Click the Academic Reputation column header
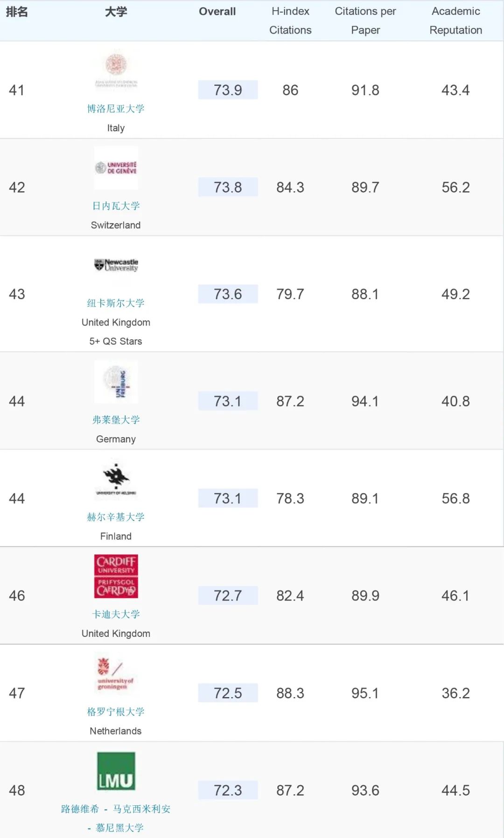 455,21
